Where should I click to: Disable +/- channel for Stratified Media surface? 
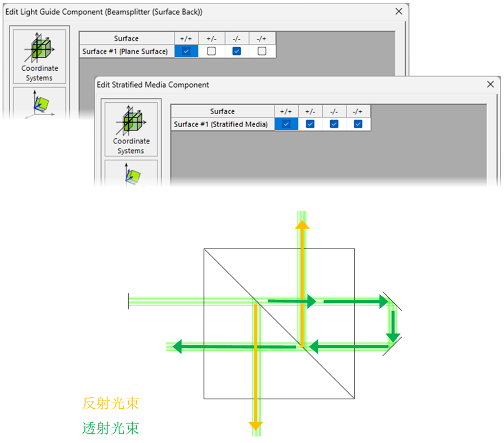pyautogui.click(x=310, y=124)
